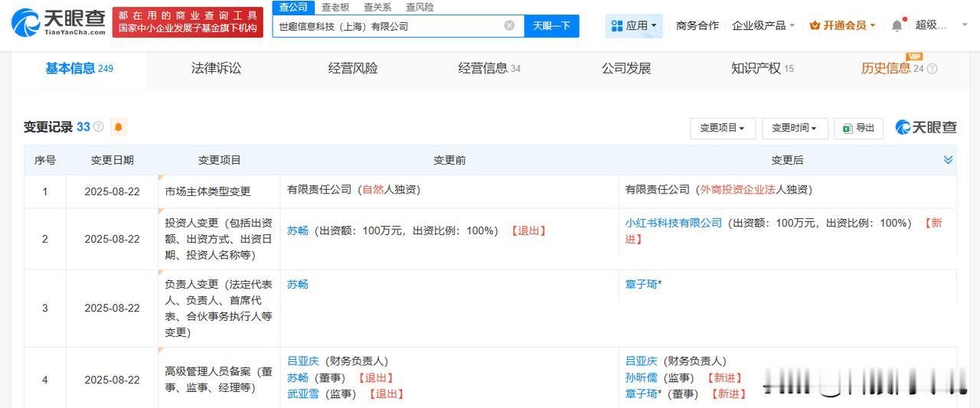The image size is (980, 408).
Task: Click the 序号 column header
Action: click(44, 160)
